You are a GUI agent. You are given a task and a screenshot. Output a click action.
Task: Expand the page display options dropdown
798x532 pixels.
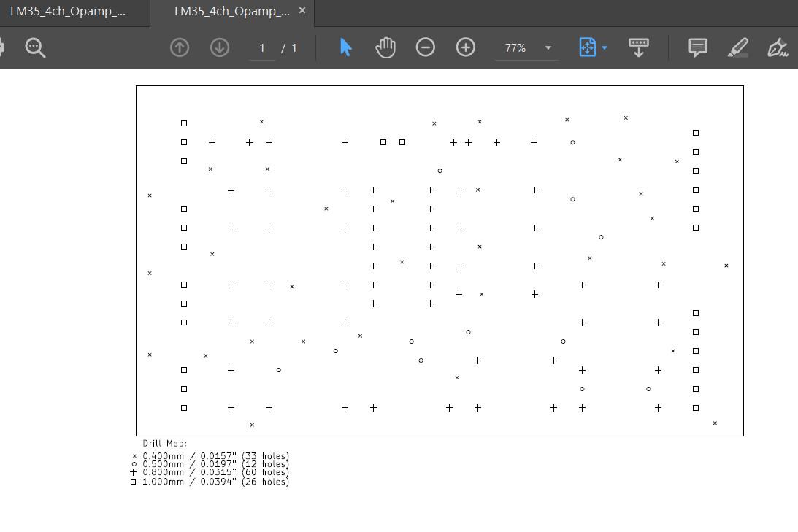coord(603,47)
